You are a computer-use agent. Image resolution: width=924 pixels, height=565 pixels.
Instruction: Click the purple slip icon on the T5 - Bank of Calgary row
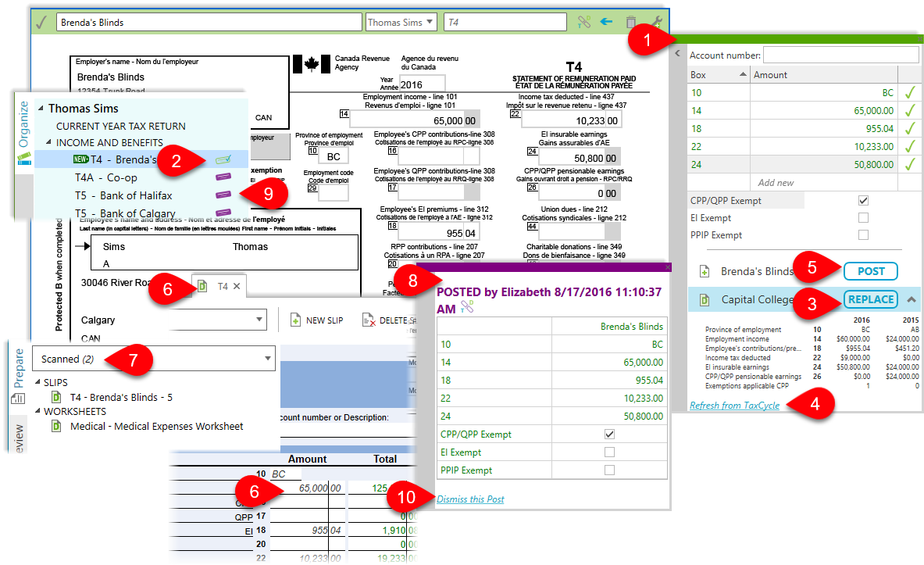pyautogui.click(x=223, y=213)
